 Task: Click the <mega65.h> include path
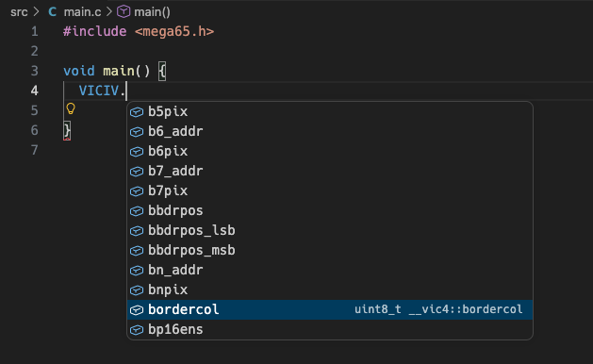(174, 31)
